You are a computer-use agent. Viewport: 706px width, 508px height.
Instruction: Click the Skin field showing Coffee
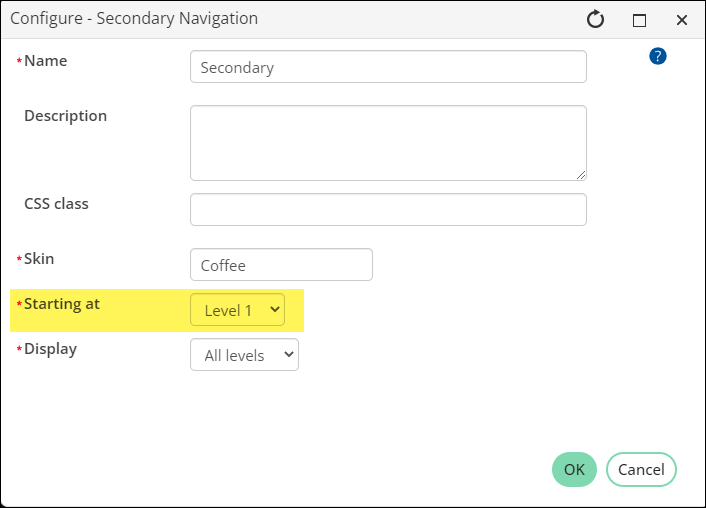(x=281, y=265)
